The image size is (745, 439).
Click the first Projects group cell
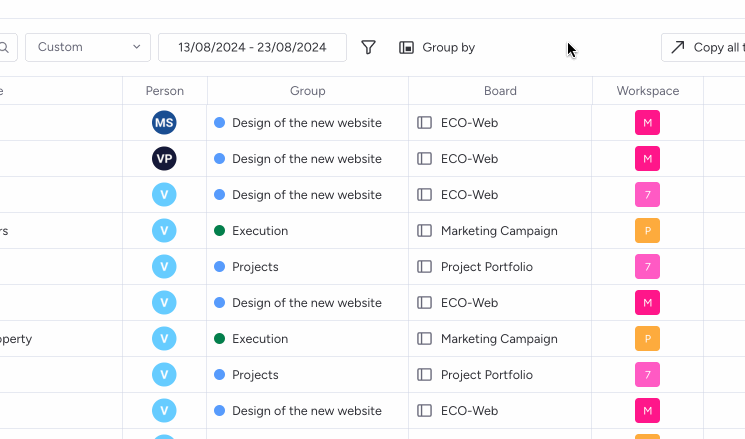click(x=307, y=267)
